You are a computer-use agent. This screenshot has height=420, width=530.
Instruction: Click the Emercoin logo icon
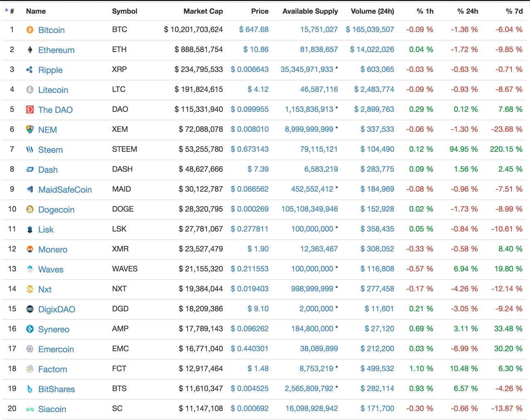point(30,349)
